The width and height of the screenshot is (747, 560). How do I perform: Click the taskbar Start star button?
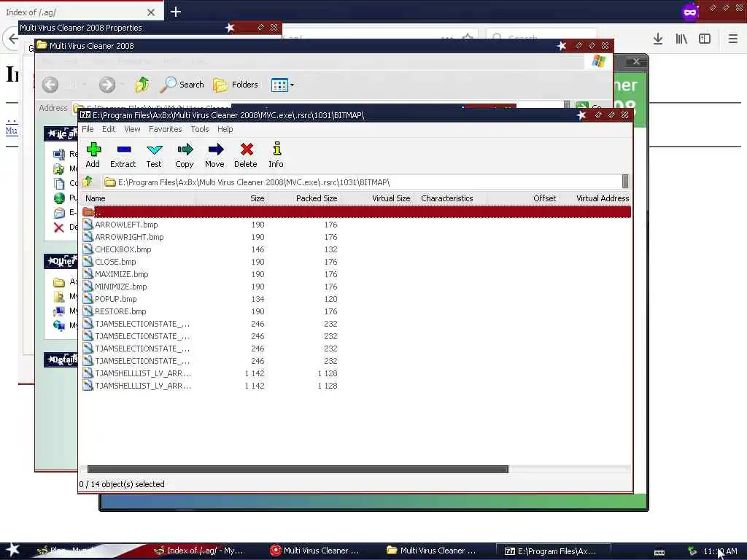point(13,550)
